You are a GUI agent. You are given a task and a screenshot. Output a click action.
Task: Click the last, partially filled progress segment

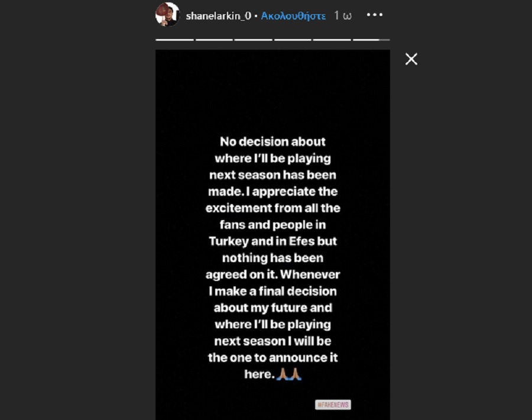pyautogui.click(x=371, y=40)
